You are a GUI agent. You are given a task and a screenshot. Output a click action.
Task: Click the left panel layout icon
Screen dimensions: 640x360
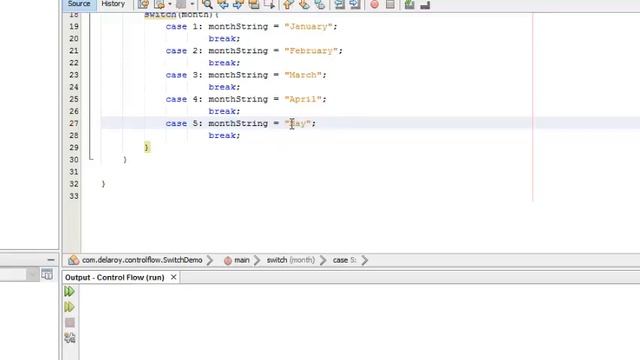(47, 274)
